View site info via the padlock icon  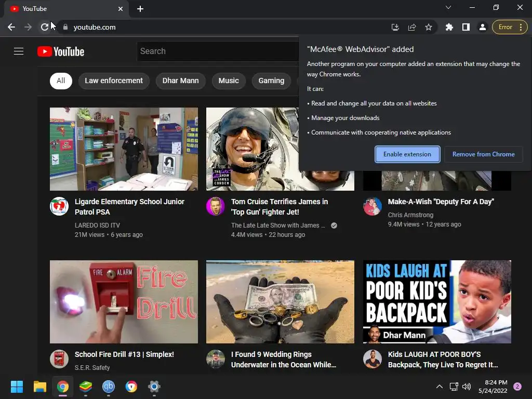click(x=65, y=27)
